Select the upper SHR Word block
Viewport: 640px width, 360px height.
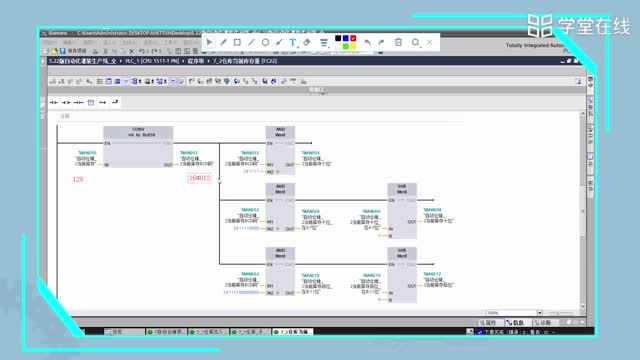point(402,211)
